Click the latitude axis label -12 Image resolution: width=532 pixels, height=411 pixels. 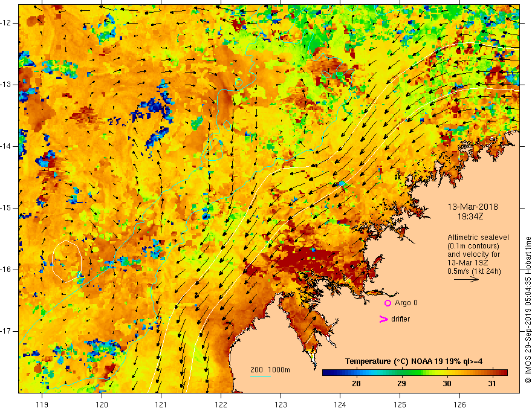pyautogui.click(x=7, y=23)
